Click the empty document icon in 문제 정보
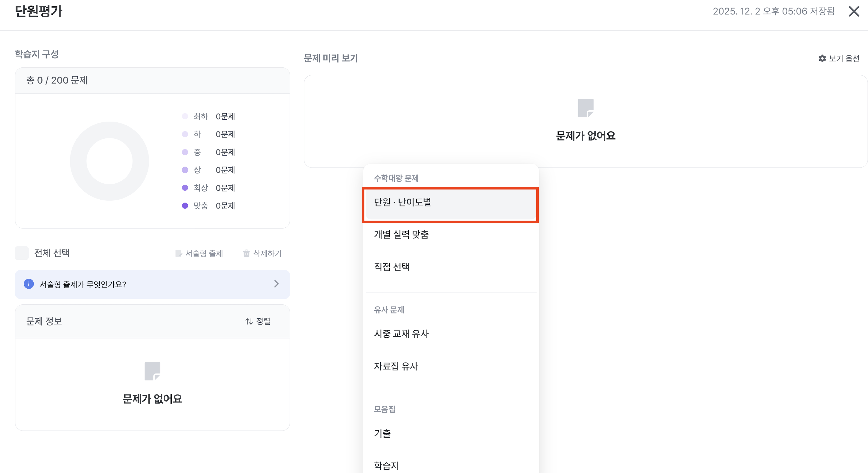868x473 pixels. point(152,371)
